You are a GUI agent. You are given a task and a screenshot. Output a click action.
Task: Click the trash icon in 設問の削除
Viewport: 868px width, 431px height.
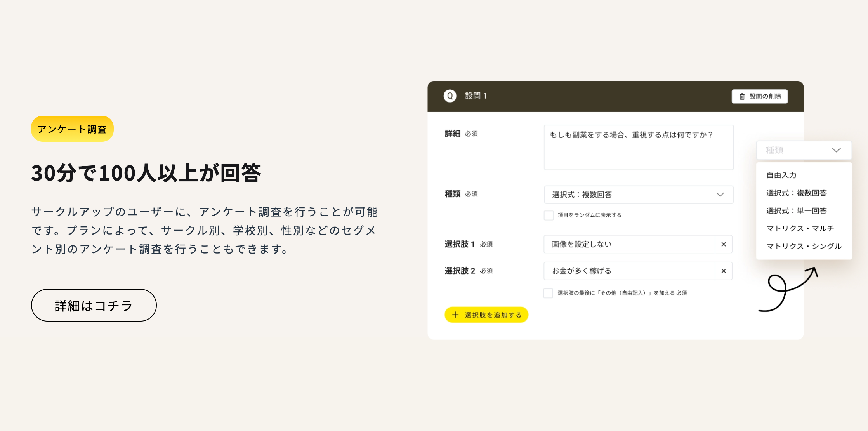click(742, 96)
